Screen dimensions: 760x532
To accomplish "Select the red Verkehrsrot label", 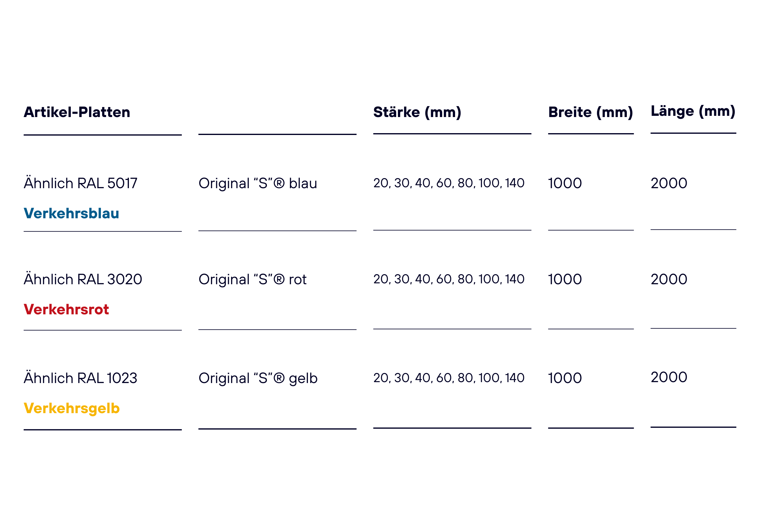I will click(x=66, y=309).
